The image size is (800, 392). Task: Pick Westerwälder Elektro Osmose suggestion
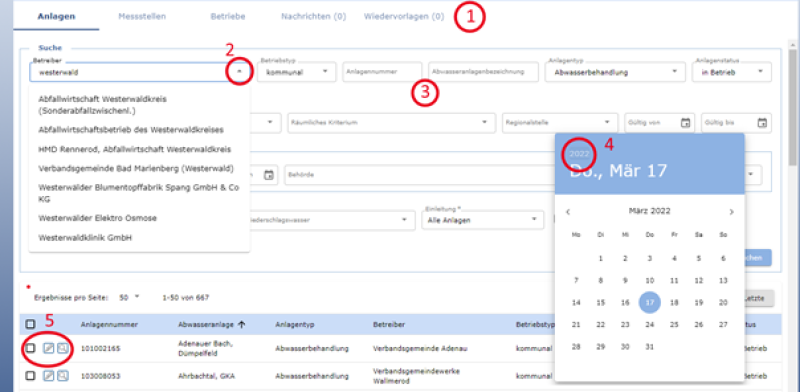[139, 218]
